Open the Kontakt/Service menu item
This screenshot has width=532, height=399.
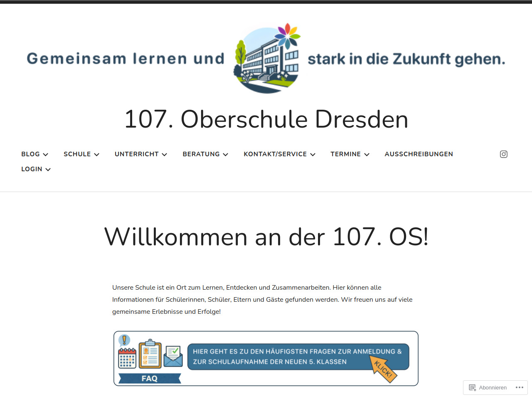pos(275,154)
